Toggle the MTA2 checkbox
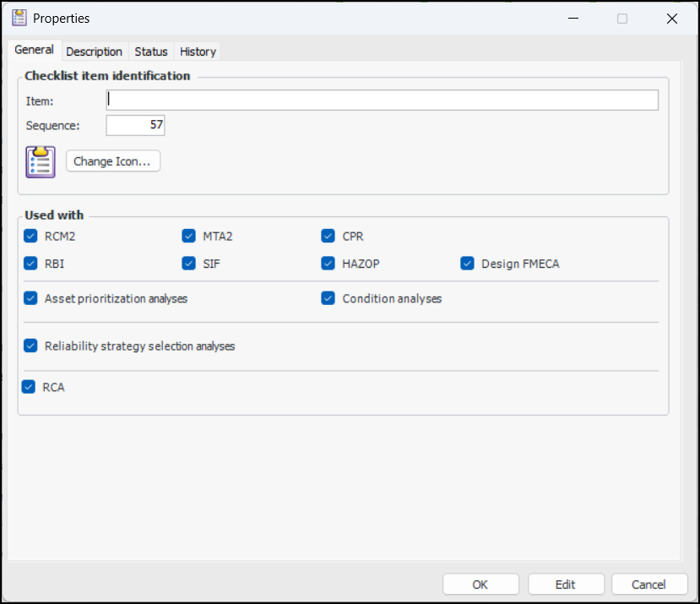The image size is (700, 604). click(189, 237)
